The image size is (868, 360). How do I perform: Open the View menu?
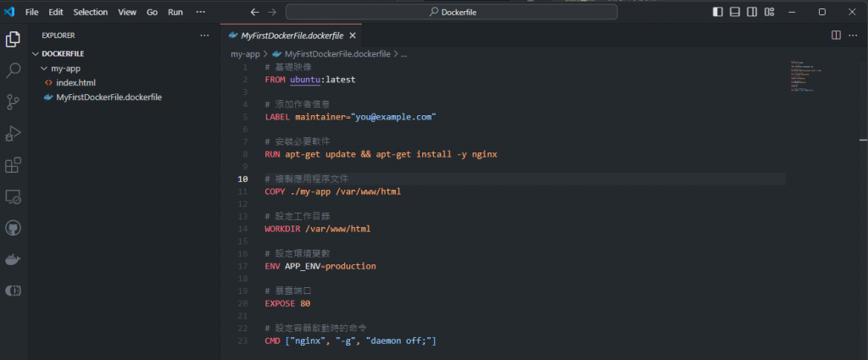coord(127,12)
